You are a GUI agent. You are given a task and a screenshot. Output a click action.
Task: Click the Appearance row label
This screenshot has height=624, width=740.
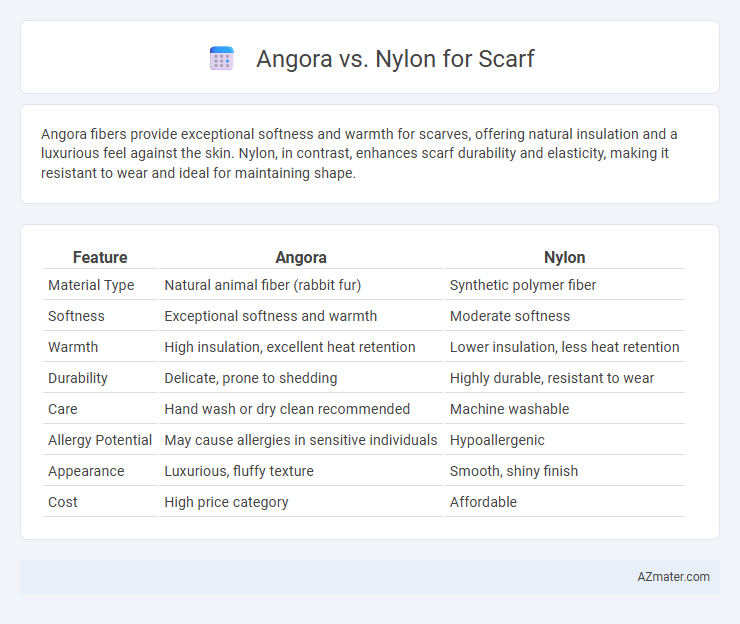pyautogui.click(x=86, y=471)
